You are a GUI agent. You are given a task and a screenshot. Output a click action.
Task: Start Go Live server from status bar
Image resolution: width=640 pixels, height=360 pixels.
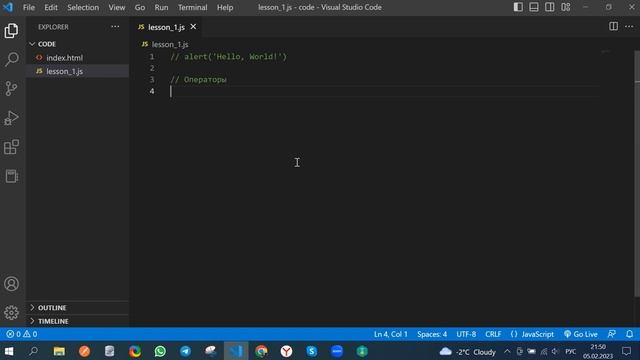click(580, 334)
